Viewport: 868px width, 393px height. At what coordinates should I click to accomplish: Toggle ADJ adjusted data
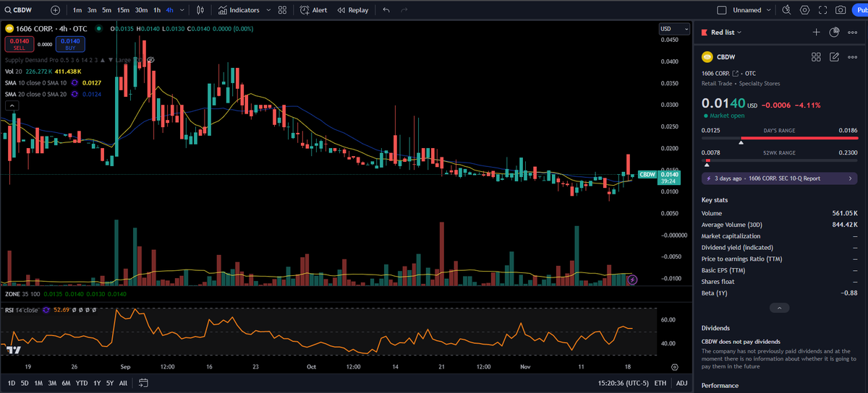[x=681, y=383]
